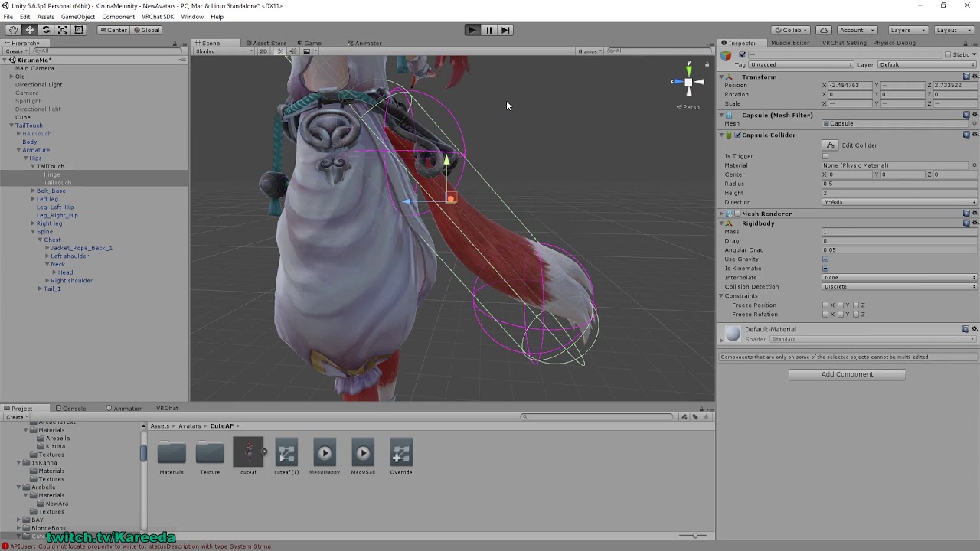Image resolution: width=980 pixels, height=551 pixels.
Task: Switch to the Game tab
Action: click(309, 43)
